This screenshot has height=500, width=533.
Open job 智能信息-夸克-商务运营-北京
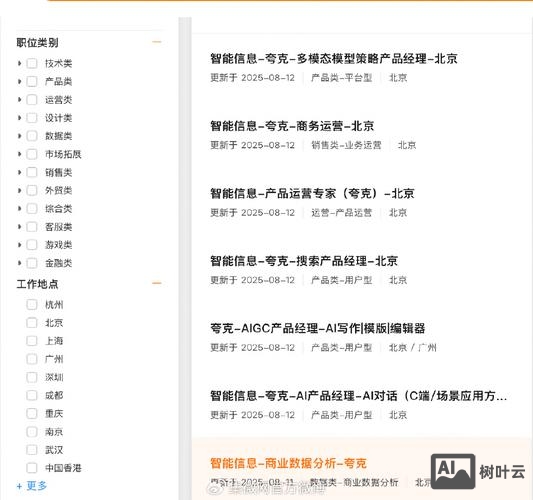click(292, 126)
